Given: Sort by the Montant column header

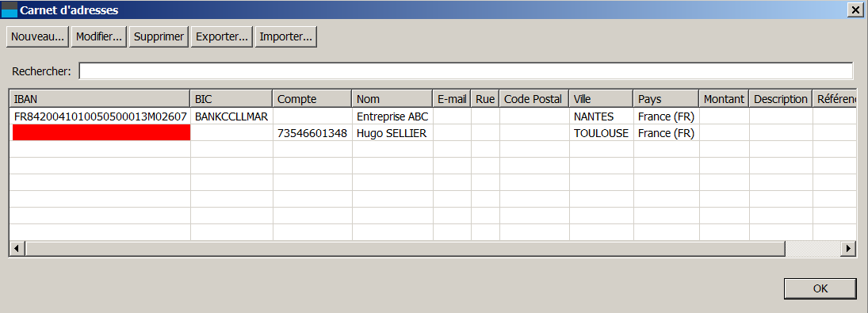Looking at the screenshot, I should [x=724, y=99].
